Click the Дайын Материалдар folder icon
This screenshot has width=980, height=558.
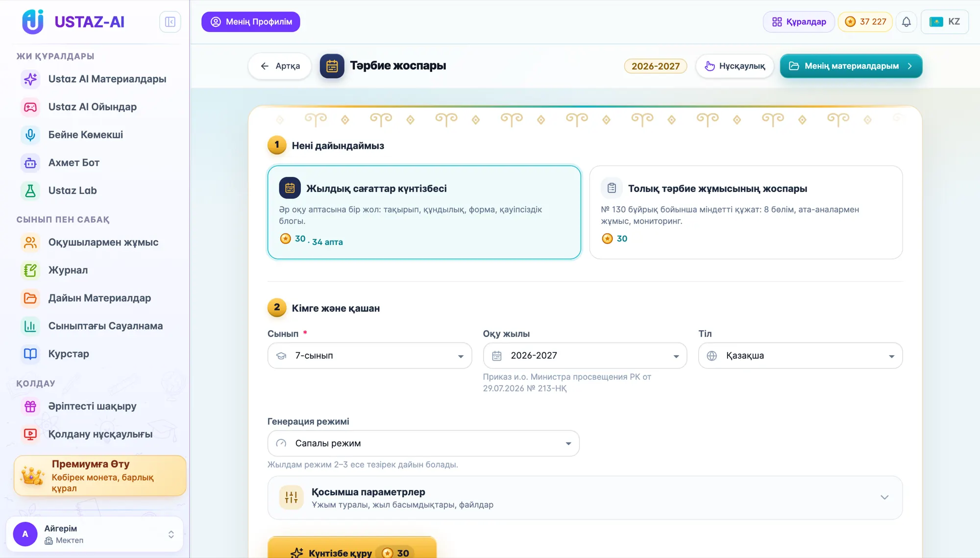coord(30,298)
